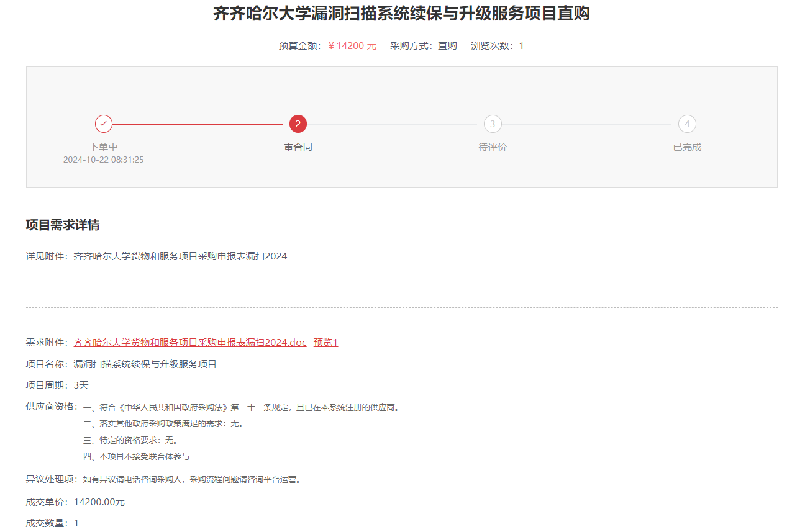810x532 pixels.
Task: Select the 下单中 step label
Action: [104, 147]
